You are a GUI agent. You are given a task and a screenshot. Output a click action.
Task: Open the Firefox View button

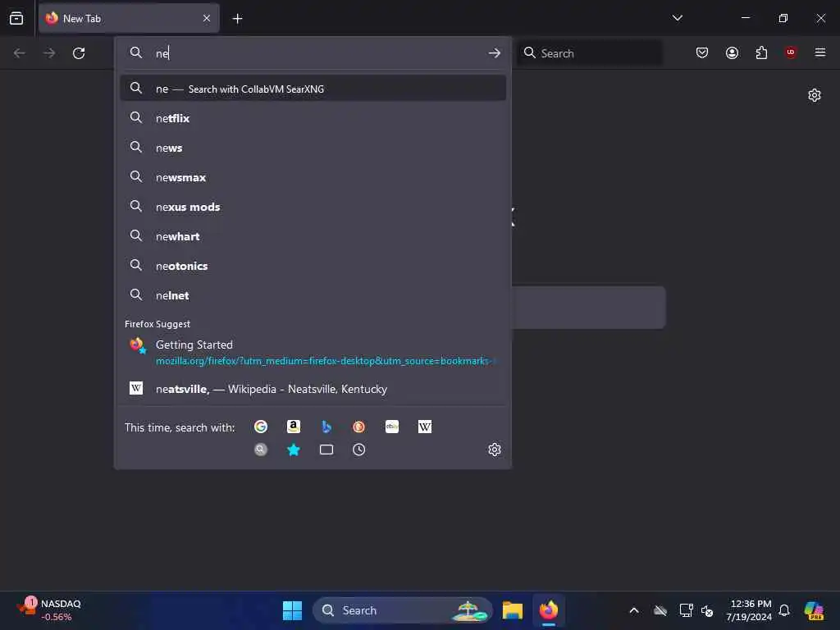point(16,18)
